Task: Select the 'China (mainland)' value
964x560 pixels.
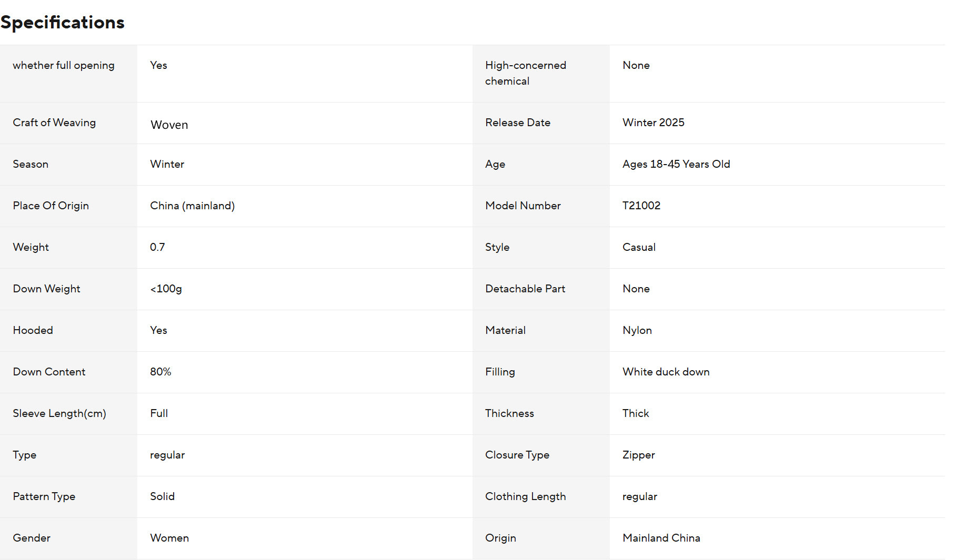Action: tap(192, 206)
